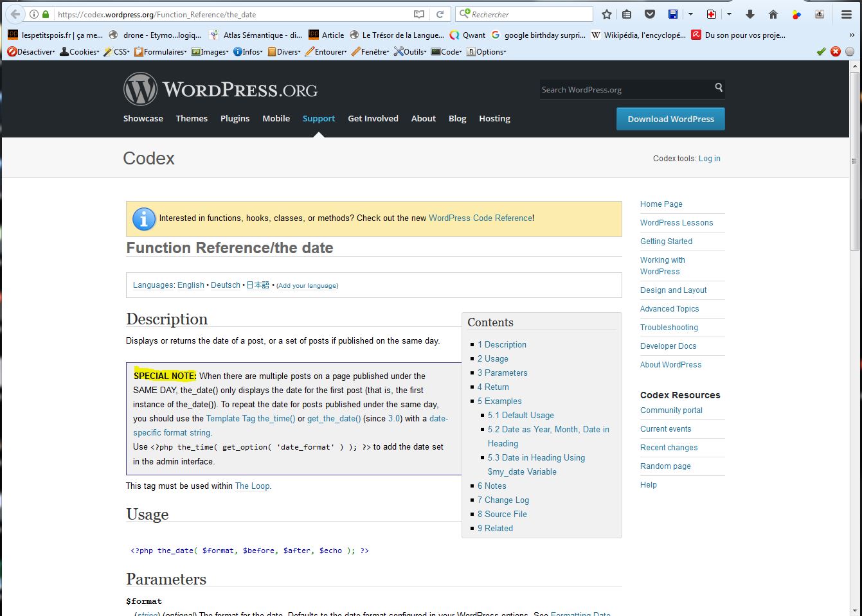Screen dimensions: 862x616
Task: Click the Download WordPress button
Action: tap(670, 119)
